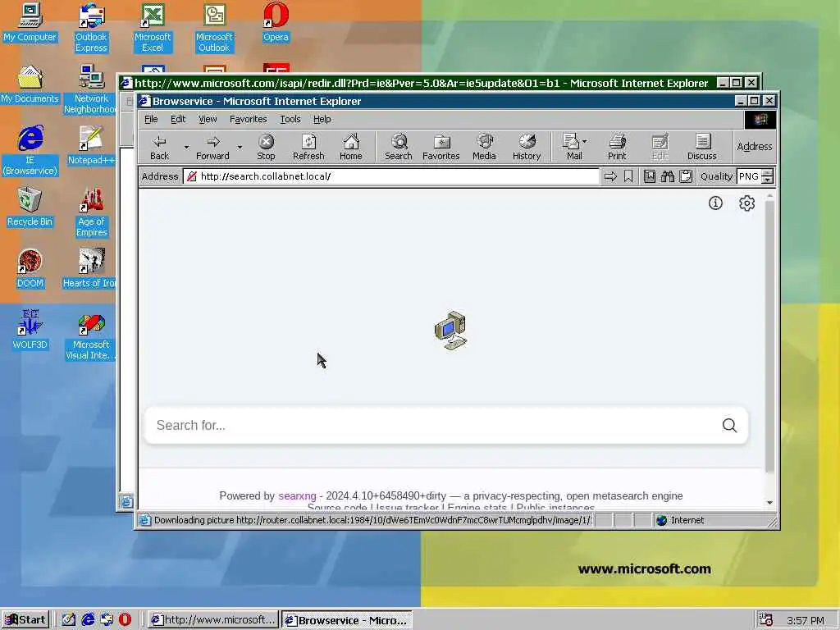Open SearXNG preferences gear icon
The image size is (840, 630).
point(746,203)
